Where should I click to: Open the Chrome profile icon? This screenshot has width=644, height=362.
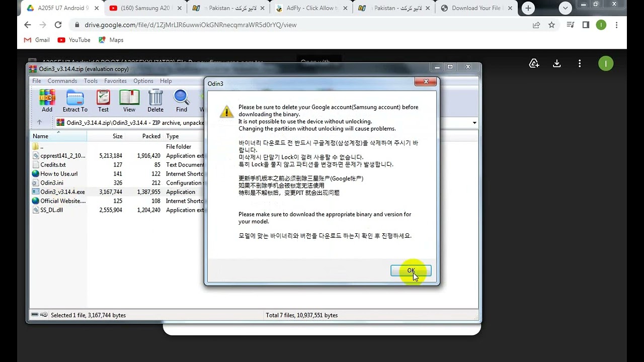pyautogui.click(x=601, y=25)
